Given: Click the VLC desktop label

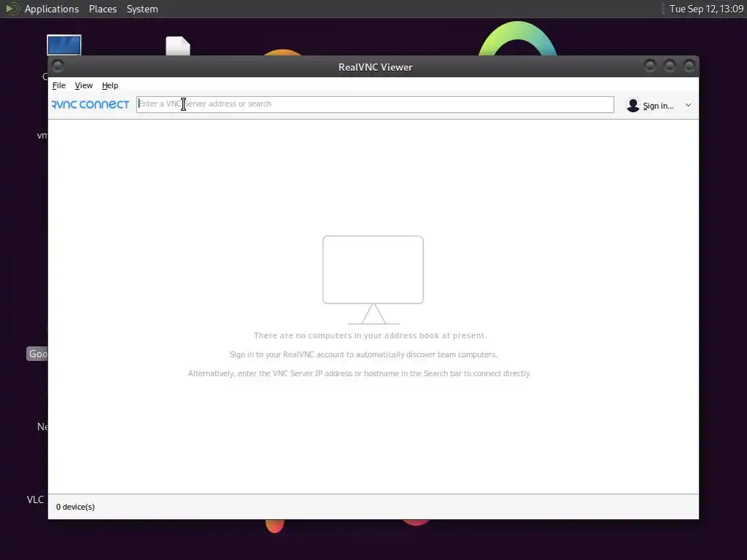Looking at the screenshot, I should [x=35, y=499].
